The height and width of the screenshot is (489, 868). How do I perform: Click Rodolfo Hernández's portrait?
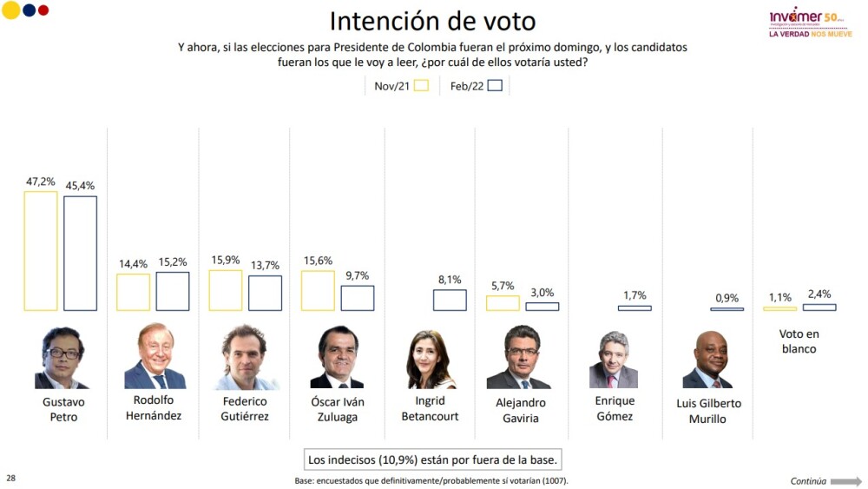pyautogui.click(x=155, y=355)
